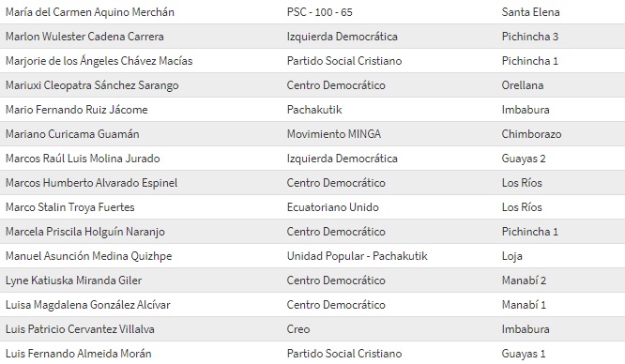Click the Marcos Humberto Alvarado Espinel row
The height and width of the screenshot is (364, 625).
tap(312, 183)
